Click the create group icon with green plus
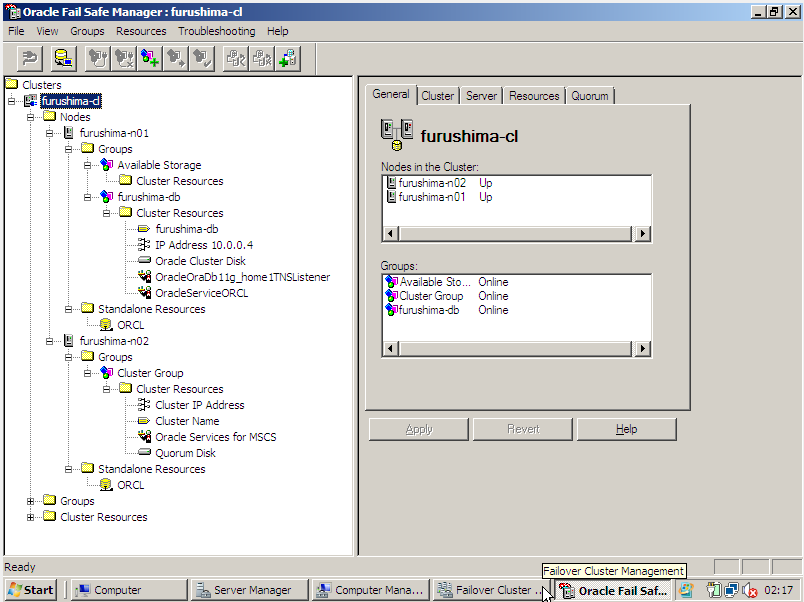This screenshot has height=602, width=804. [150, 58]
